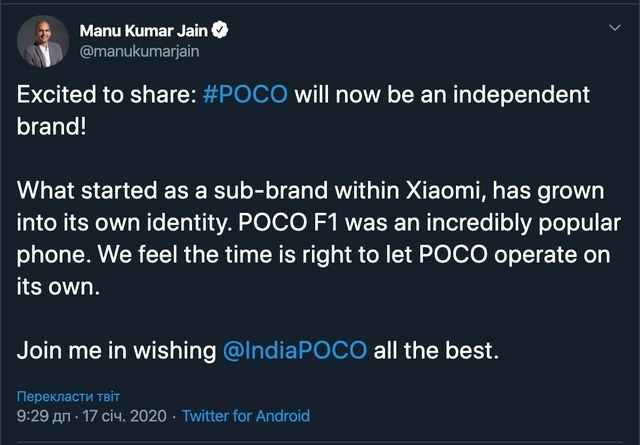
Task: Visit the @IndiaPOCO mention
Action: point(298,351)
